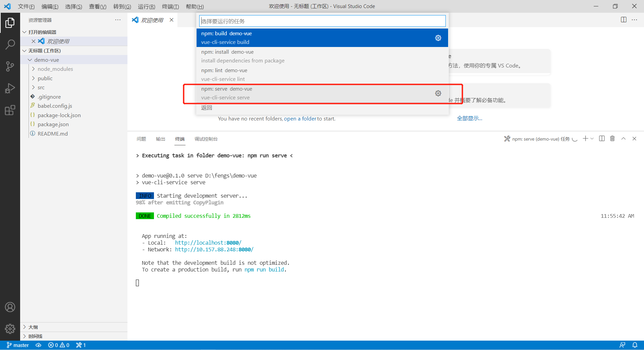Switch to the 输出 panel tab

(x=161, y=139)
